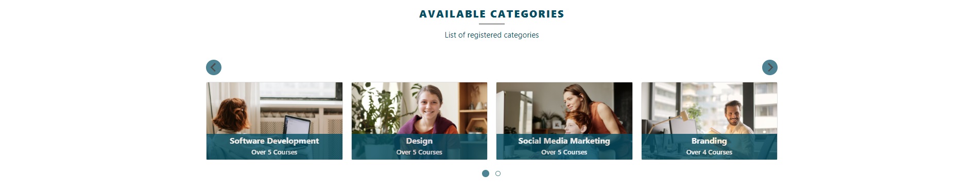The image size is (980, 191).
Task: Open the Social Media Marketing photo
Action: click(x=564, y=121)
